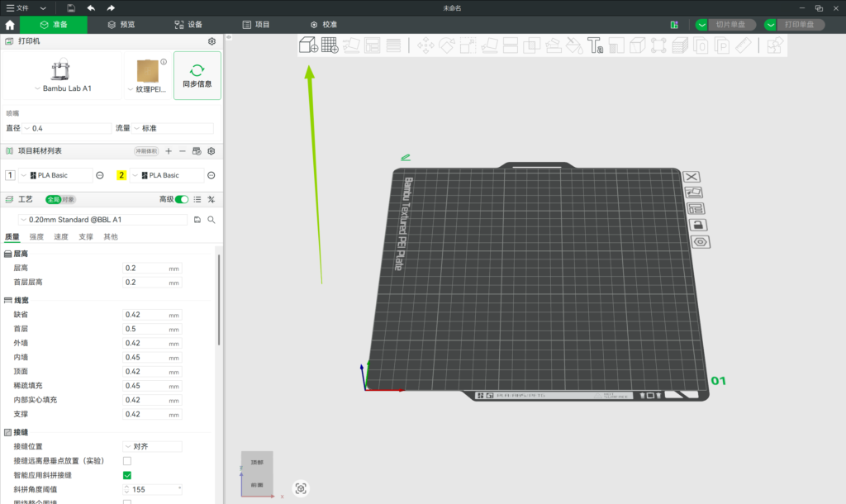Select the Text shape tool in toolbar
Screen dimensions: 846x504
point(595,45)
